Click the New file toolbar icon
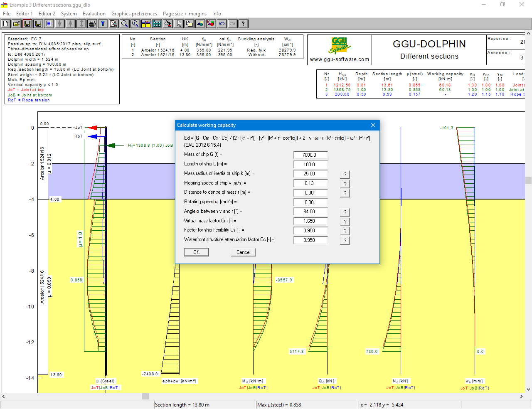532x409 pixels. click(x=6, y=24)
